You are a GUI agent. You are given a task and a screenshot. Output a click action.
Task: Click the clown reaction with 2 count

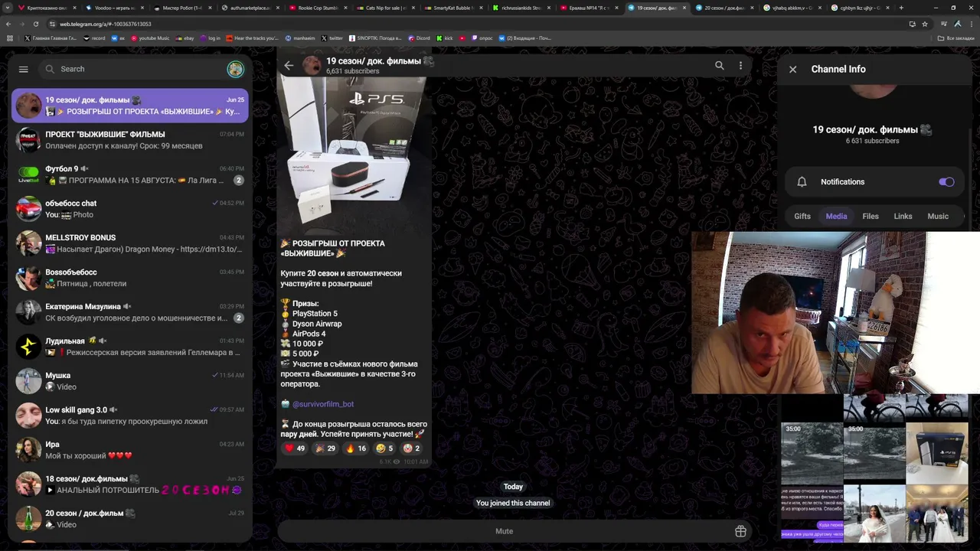(x=411, y=448)
